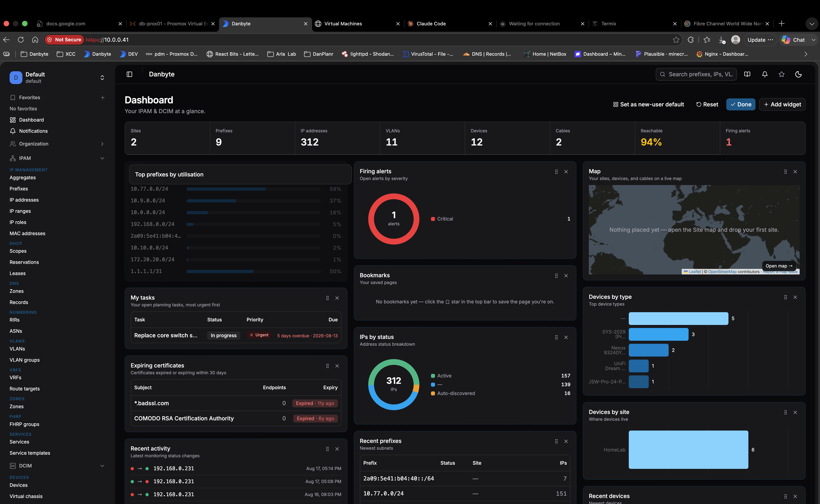
Task: Focus the Search prefixes input field
Action: (696, 74)
